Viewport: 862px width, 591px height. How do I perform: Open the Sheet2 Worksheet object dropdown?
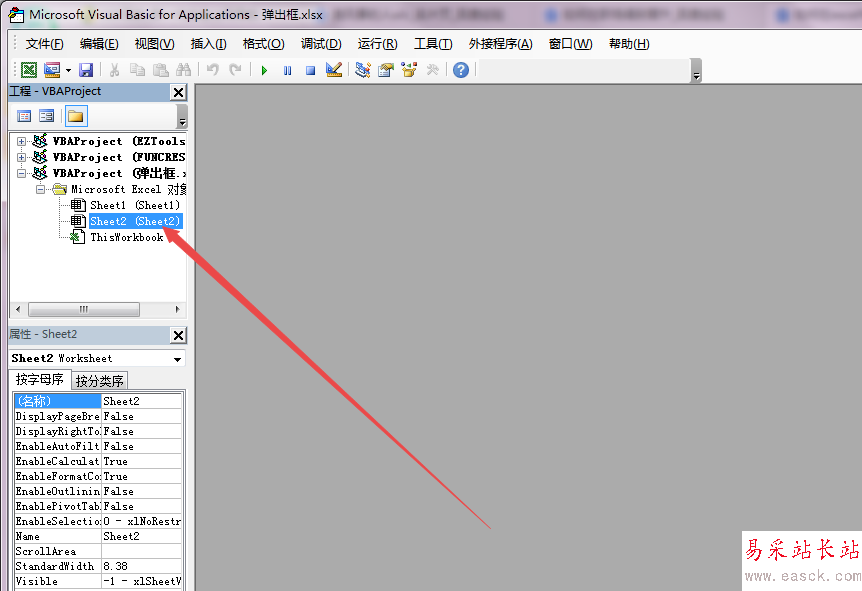click(178, 359)
